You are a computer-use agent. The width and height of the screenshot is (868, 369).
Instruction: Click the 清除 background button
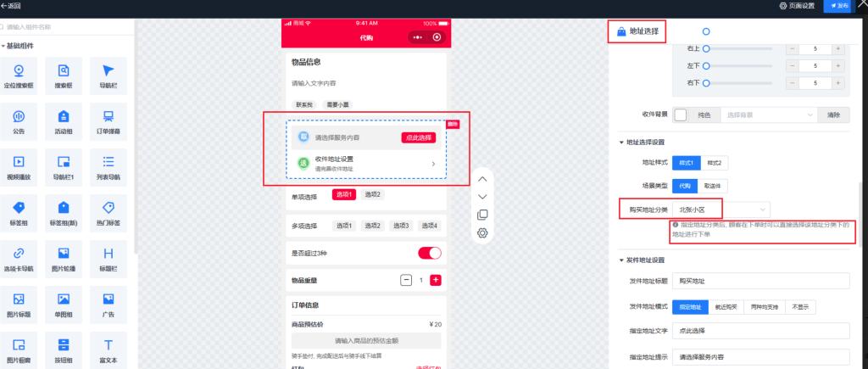click(x=833, y=114)
